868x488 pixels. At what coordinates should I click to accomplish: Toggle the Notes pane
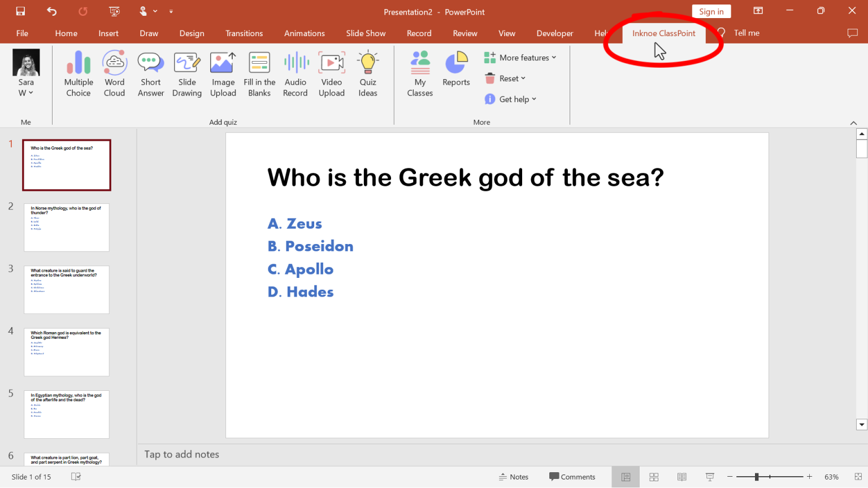click(513, 476)
